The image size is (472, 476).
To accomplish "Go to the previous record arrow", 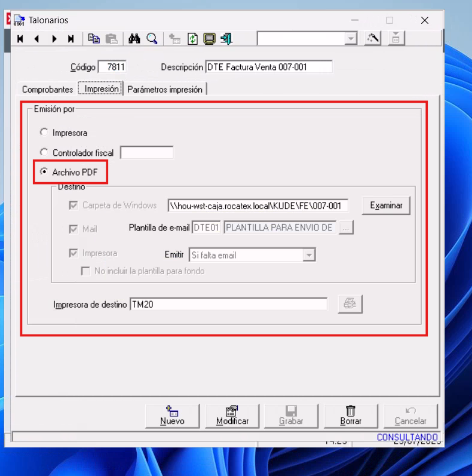I will tap(37, 39).
